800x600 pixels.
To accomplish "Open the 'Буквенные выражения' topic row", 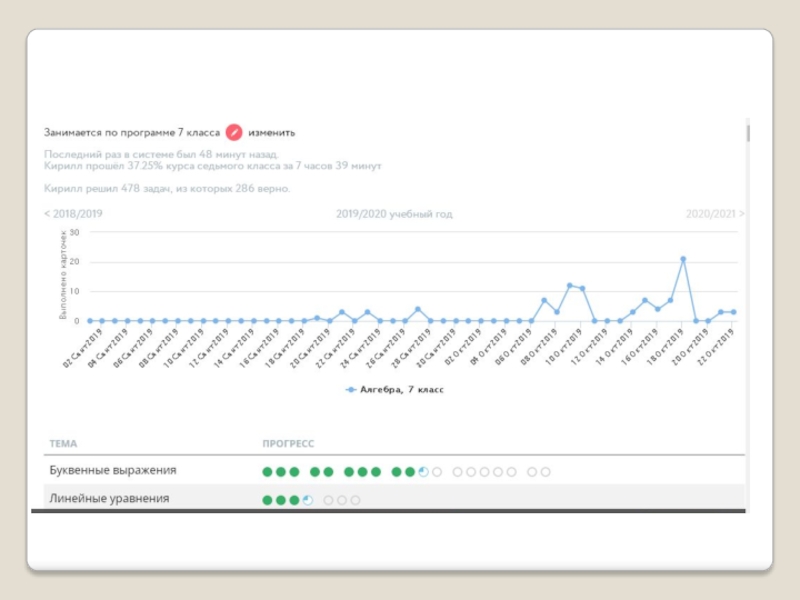I will point(394,470).
